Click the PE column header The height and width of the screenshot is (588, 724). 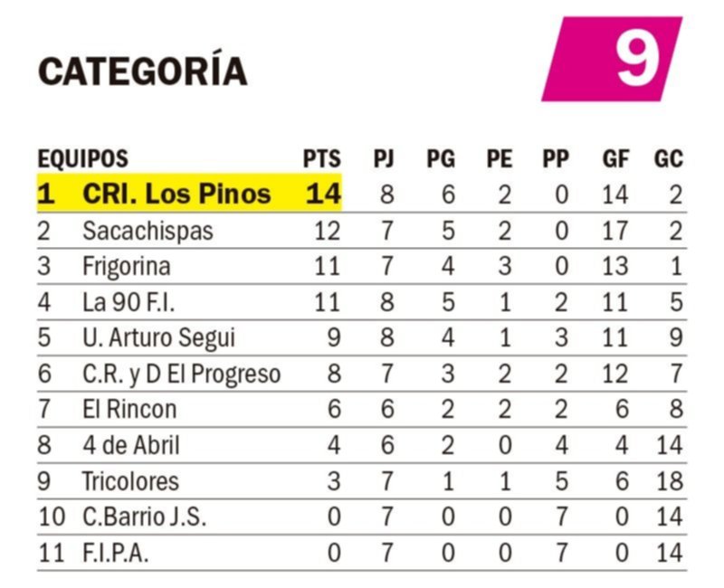click(x=500, y=159)
